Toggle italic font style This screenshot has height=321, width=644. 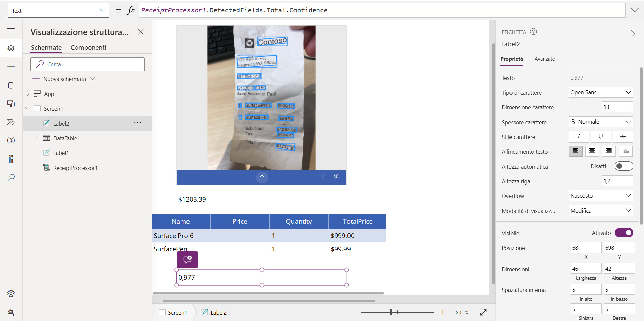click(x=579, y=137)
